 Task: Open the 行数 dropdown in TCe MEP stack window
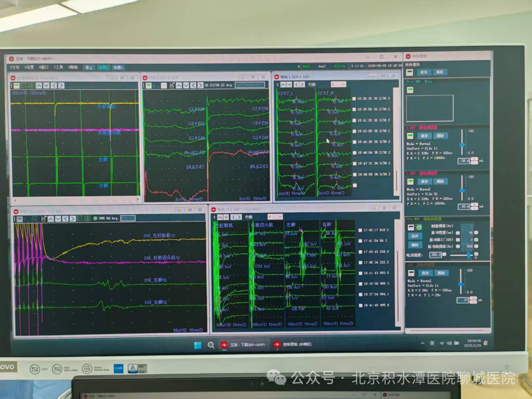tap(275, 217)
